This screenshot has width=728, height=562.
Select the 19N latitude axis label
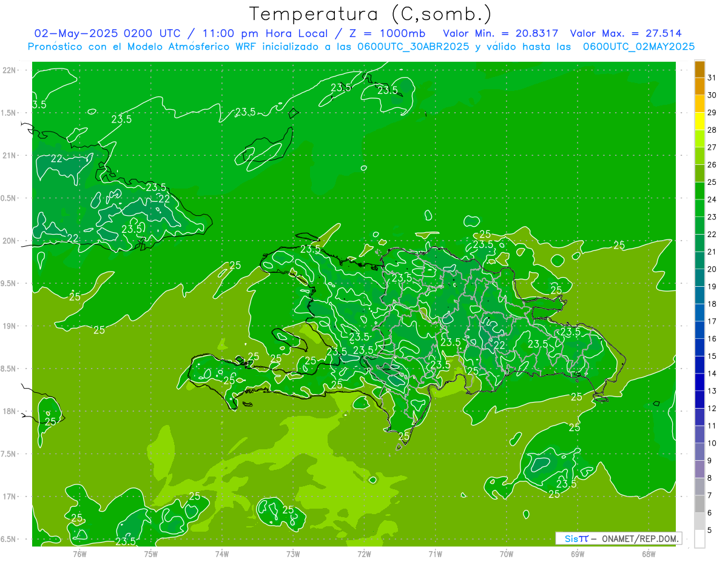(x=10, y=326)
